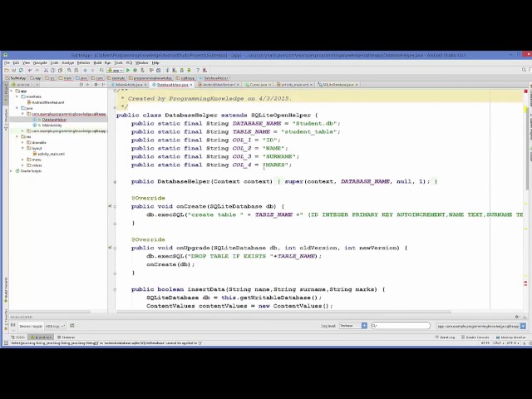Expand the values folder node
Screen dimensions: 532x399
click(x=22, y=165)
